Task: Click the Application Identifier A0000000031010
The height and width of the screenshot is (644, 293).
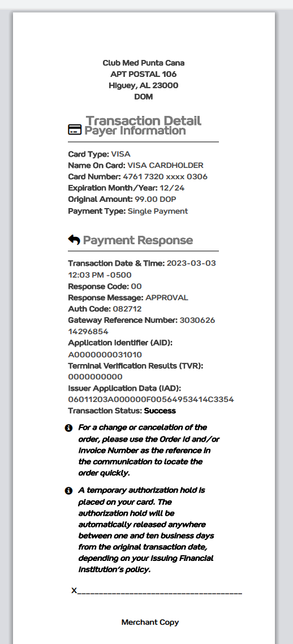Action: point(105,355)
